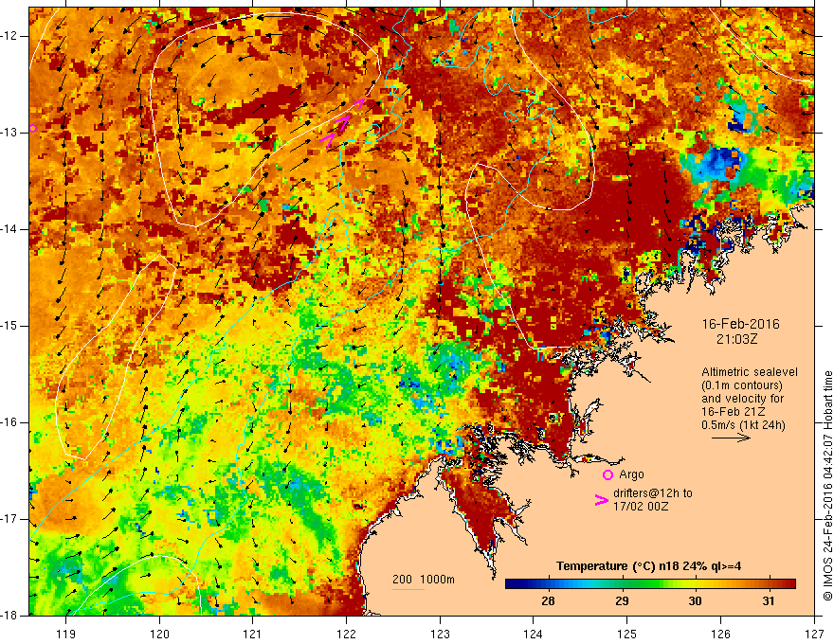This screenshot has width=834, height=644.
Task: Click the cyan depth-contour line sample in the legend
Action: 408,589
